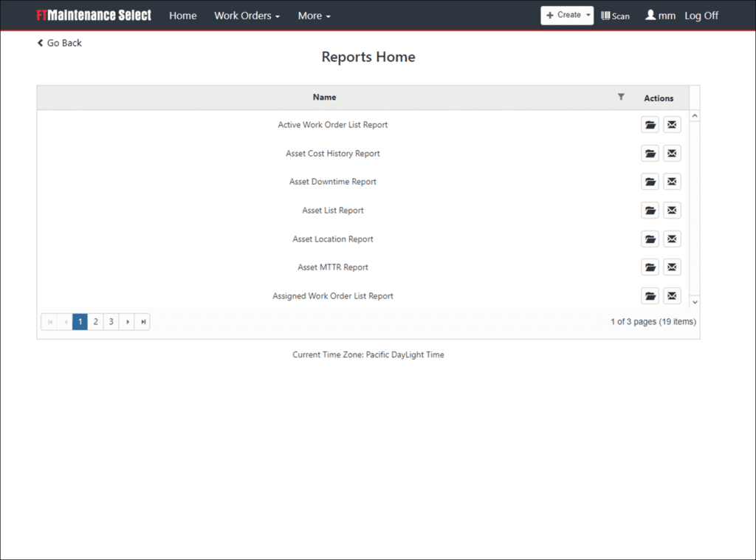Jump to the last page of reports
This screenshot has width=756, height=560.
(142, 321)
